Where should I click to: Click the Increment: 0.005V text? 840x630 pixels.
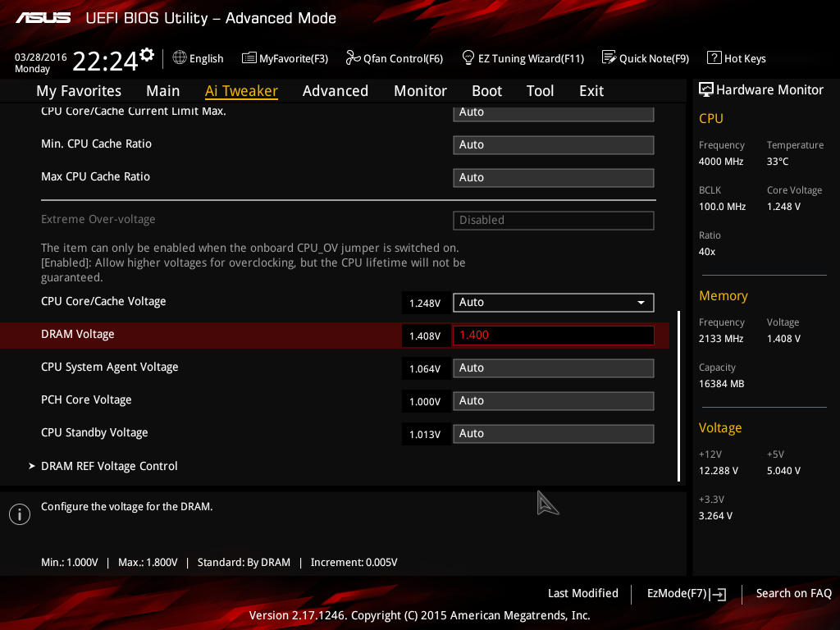pyautogui.click(x=354, y=563)
